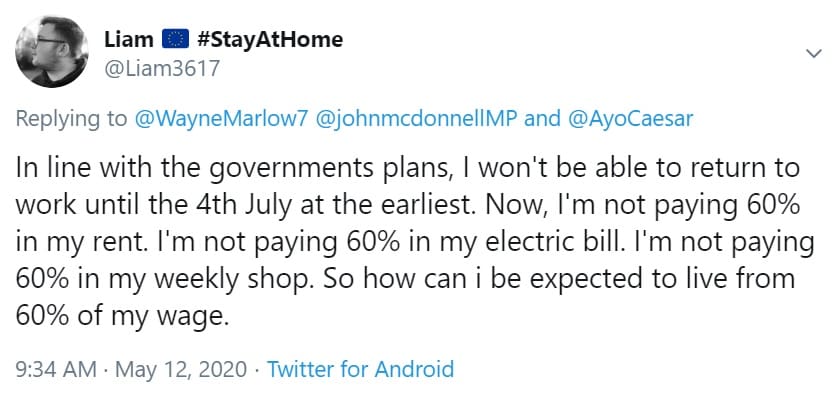Click the display name Liam
This screenshot has width=837, height=393.
pos(129,40)
